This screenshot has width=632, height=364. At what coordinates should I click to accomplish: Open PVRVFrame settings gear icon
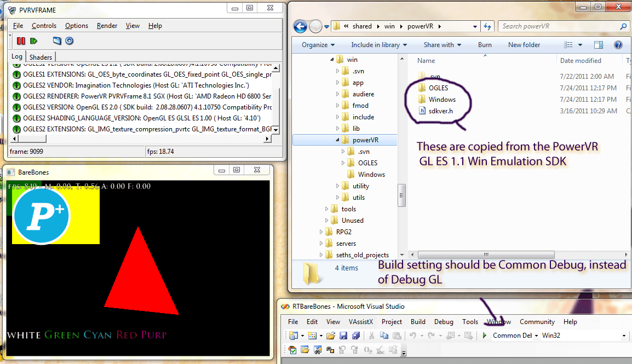[70, 41]
